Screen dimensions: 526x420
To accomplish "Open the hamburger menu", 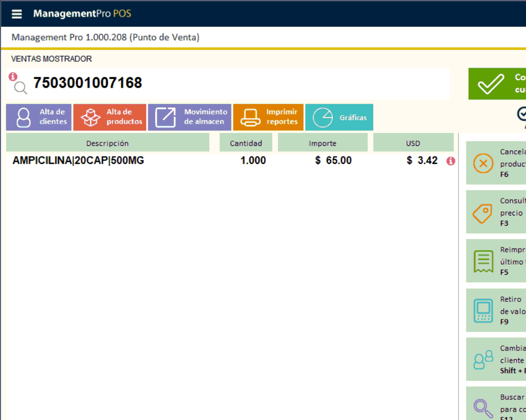I will [17, 14].
